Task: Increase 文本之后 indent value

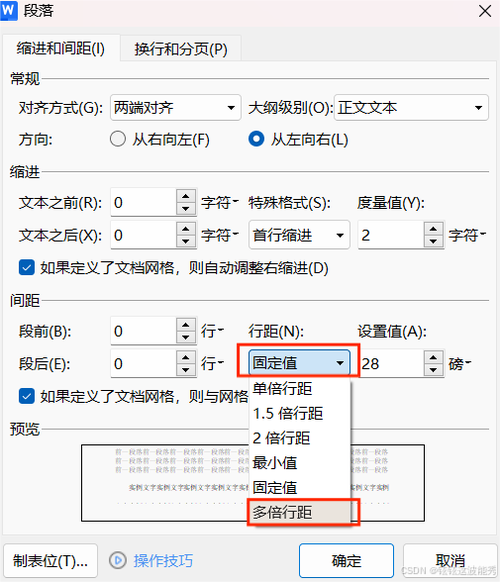Action: click(186, 228)
